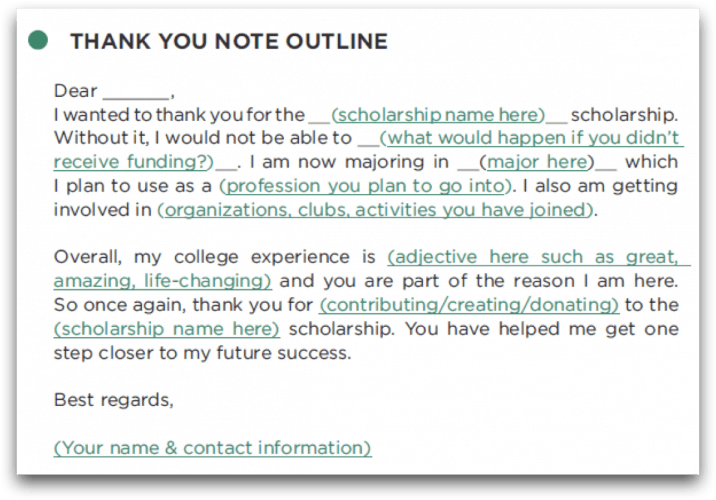716x500 pixels.
Task: Click the blank line after Dear
Action: coord(136,92)
